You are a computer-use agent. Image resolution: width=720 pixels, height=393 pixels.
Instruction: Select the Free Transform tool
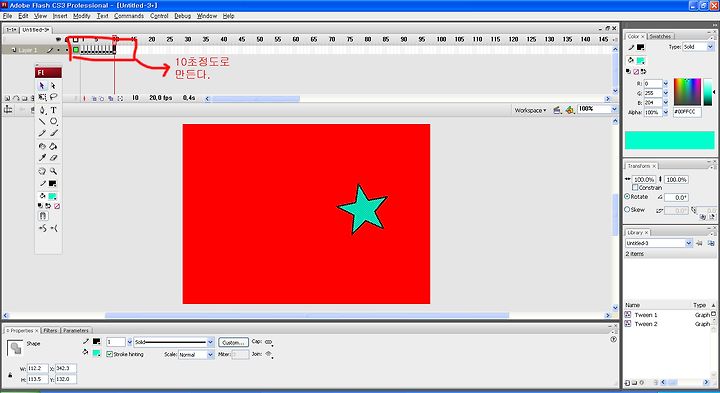[42, 97]
